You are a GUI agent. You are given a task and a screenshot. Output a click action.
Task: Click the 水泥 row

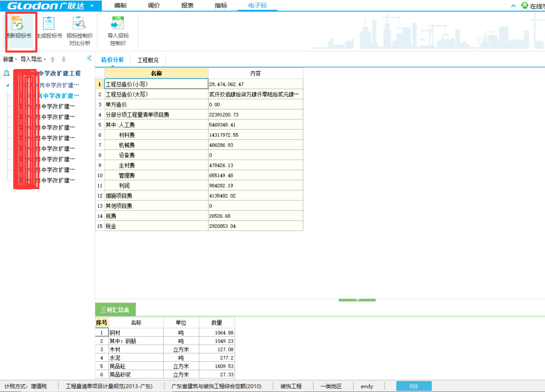coord(165,358)
